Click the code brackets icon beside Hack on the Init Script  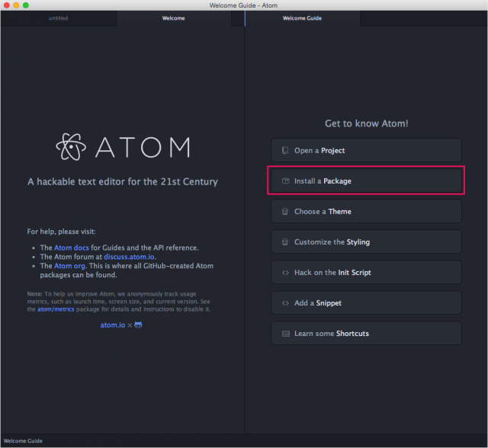click(x=285, y=273)
